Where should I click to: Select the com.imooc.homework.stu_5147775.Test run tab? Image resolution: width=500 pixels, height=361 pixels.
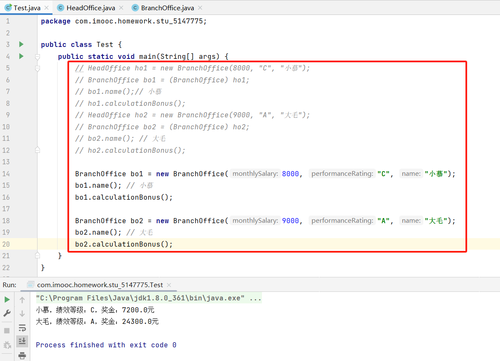[x=100, y=285]
